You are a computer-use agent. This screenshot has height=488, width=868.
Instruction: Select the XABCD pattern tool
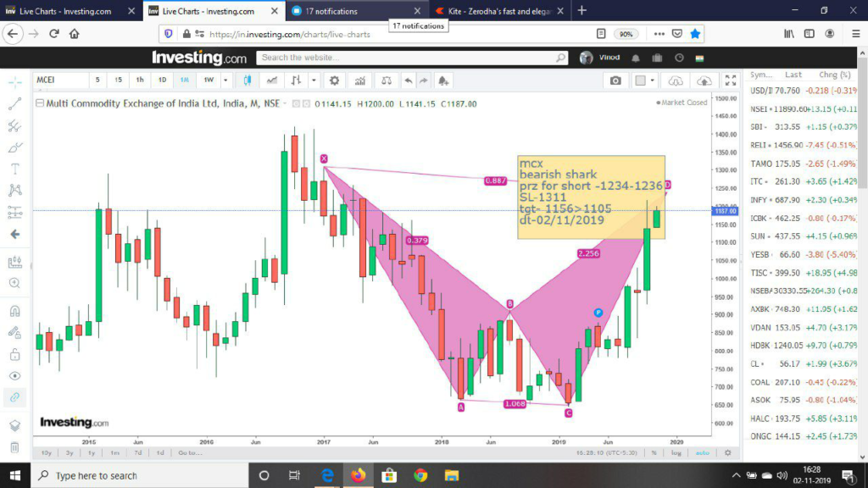pyautogui.click(x=15, y=191)
